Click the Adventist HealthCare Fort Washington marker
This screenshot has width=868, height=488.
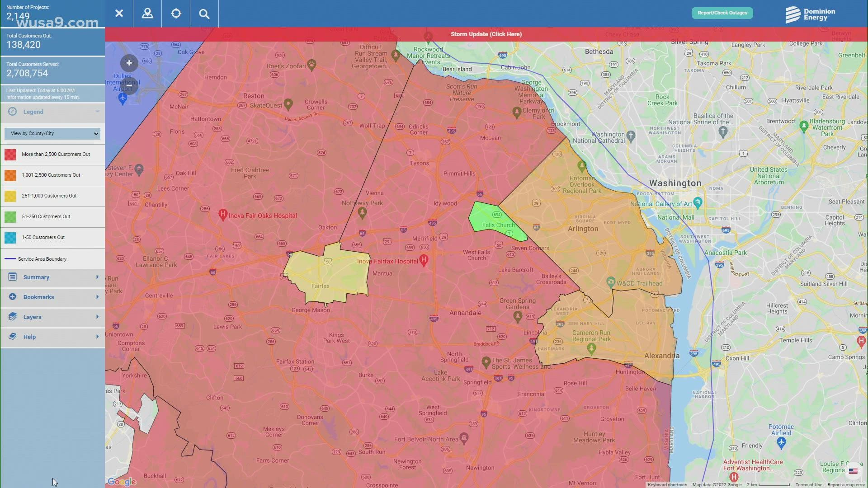[734, 477]
